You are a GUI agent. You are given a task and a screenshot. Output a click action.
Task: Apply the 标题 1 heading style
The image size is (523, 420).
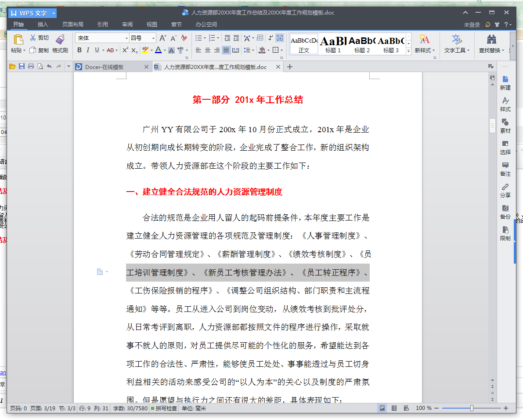(333, 44)
